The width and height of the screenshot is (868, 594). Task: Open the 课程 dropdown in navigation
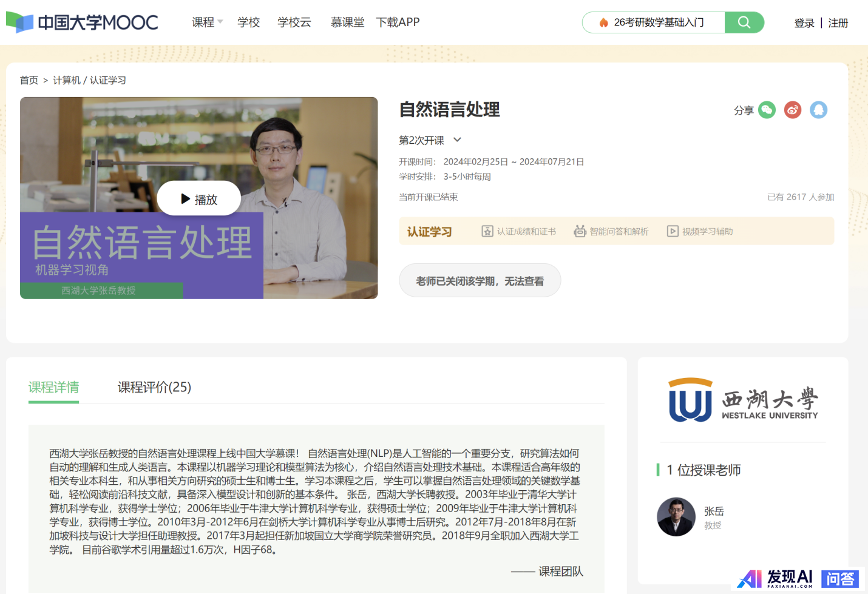click(207, 22)
